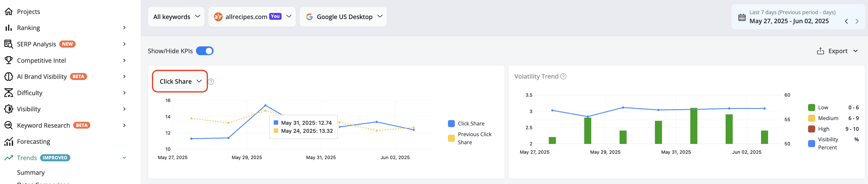
Task: Click the Volatility Trend help icon
Action: click(x=563, y=76)
